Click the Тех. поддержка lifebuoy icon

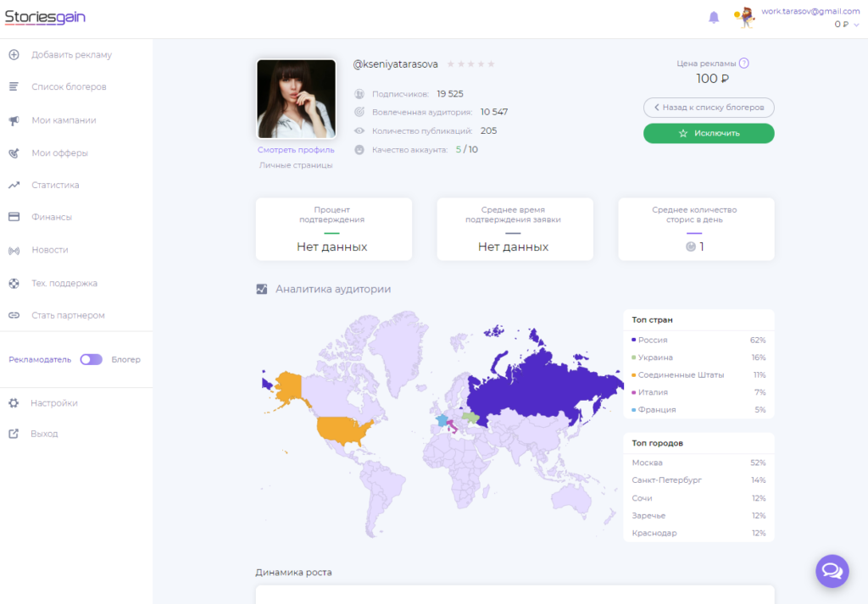pos(14,283)
